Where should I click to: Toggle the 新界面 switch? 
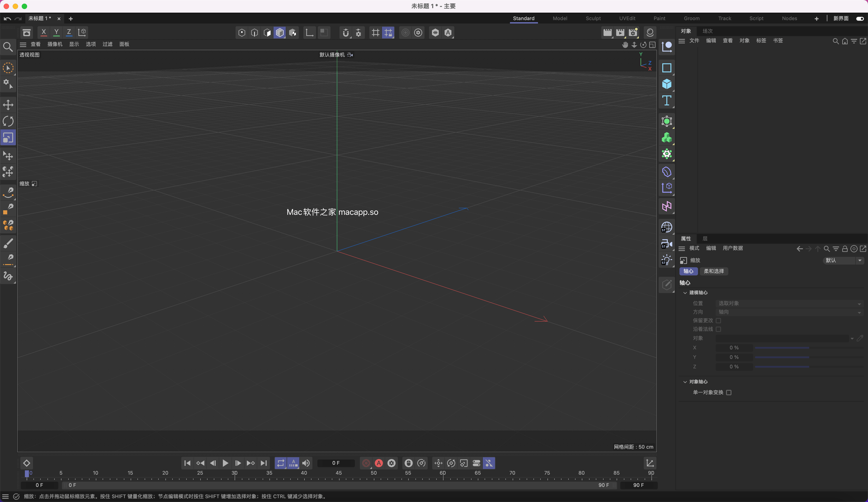[x=860, y=19]
